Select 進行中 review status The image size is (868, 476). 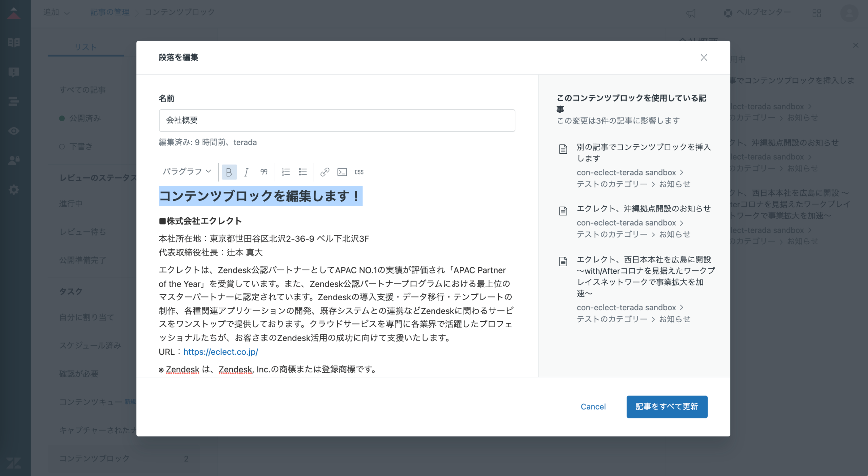click(71, 204)
